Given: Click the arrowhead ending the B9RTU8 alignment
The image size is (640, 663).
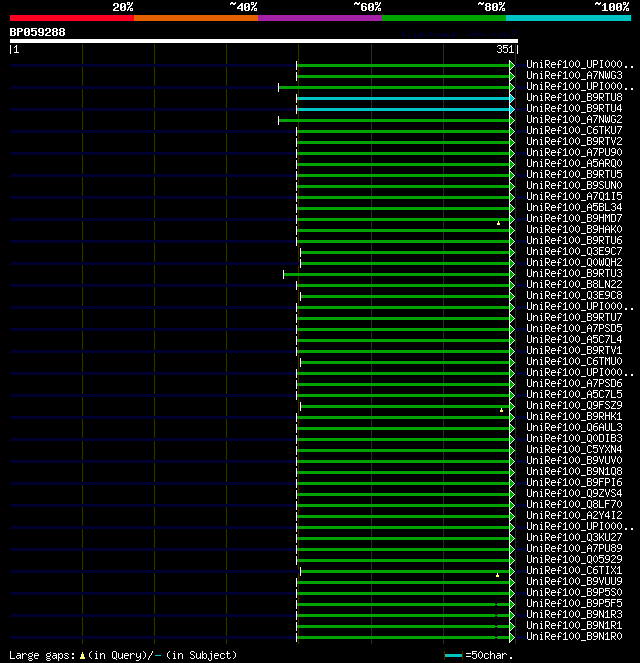Looking at the screenshot, I should [512, 99].
